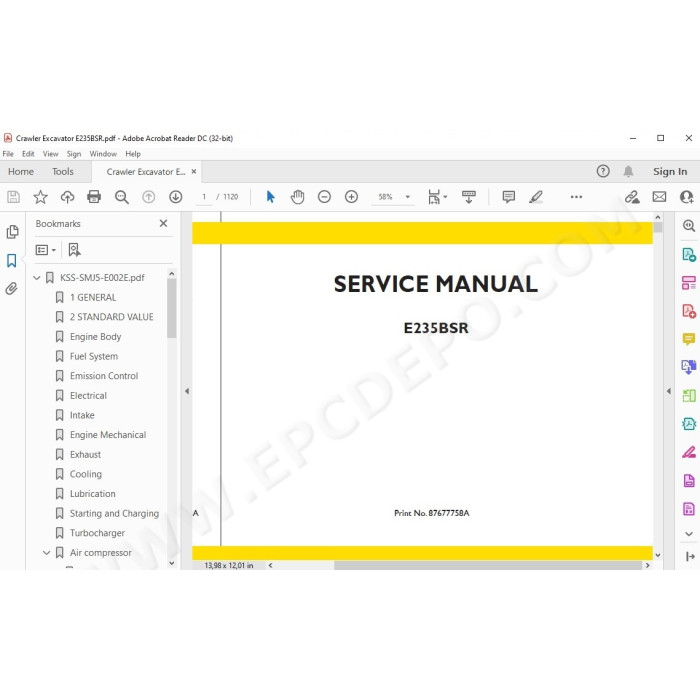
Task: Upload file to cloud icon
Action: point(67,197)
